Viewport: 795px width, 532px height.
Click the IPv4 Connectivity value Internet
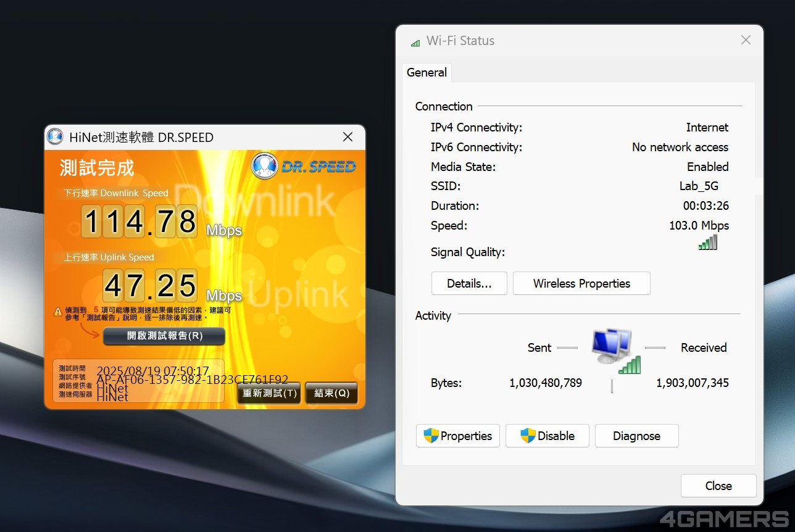(707, 127)
